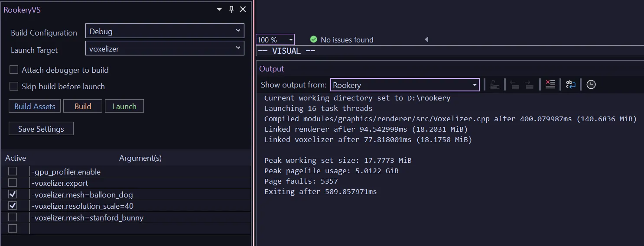
Task: Check Skip build before launch
Action: pyautogui.click(x=14, y=86)
